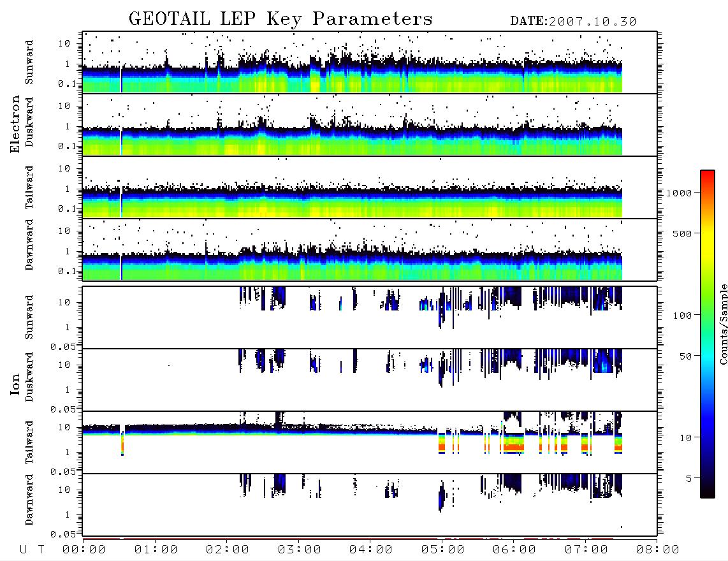Click the 0.1 tick of Electron Sunward panel
Image resolution: width=728 pixels, height=561 pixels.
click(68, 84)
